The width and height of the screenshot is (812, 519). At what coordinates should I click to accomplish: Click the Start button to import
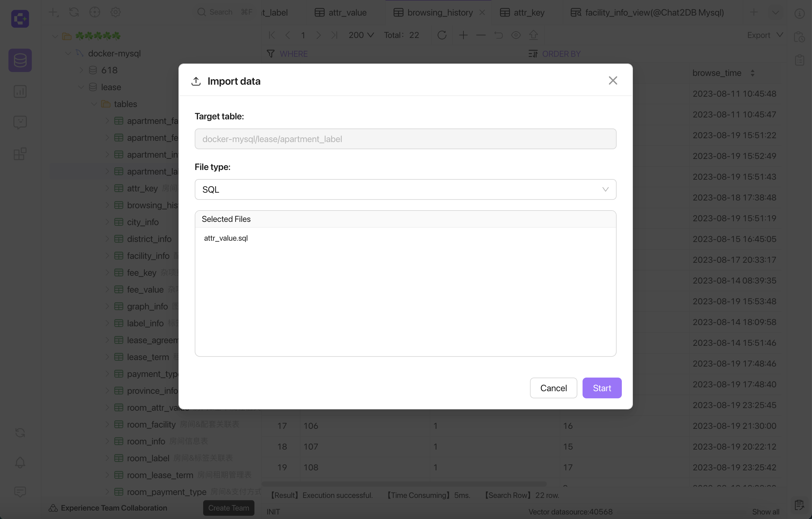pyautogui.click(x=602, y=388)
